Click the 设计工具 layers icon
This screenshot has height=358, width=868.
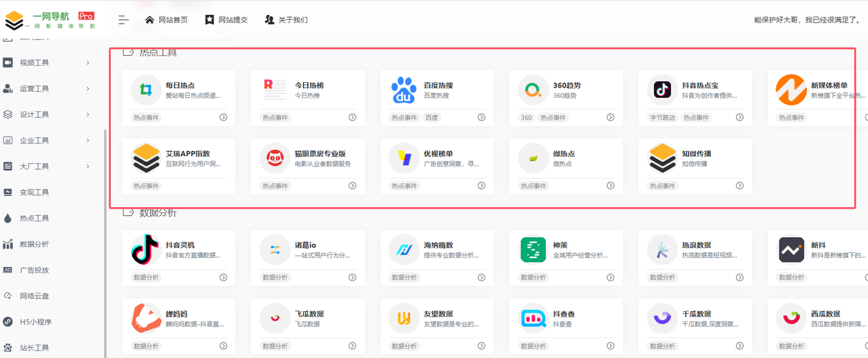(8, 114)
